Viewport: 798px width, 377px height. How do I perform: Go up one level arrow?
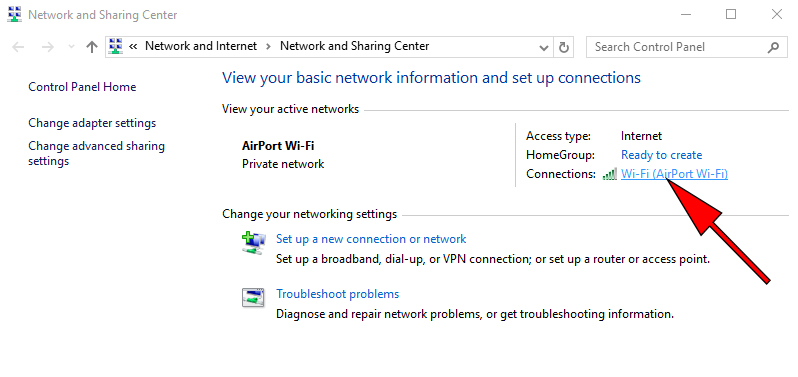click(92, 47)
